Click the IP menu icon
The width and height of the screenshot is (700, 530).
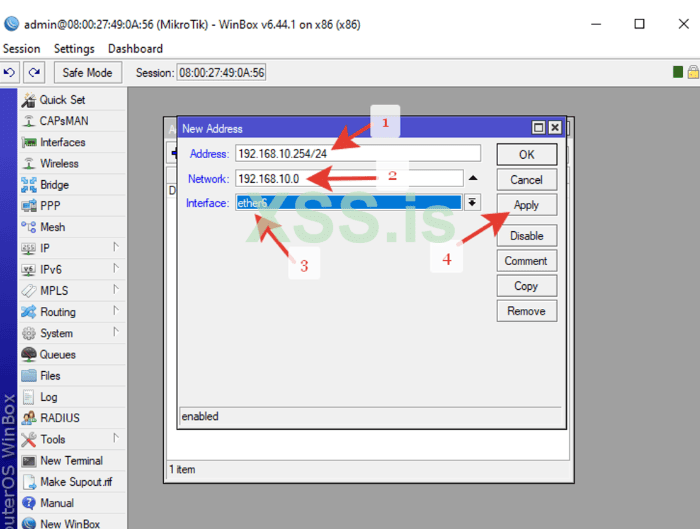29,248
